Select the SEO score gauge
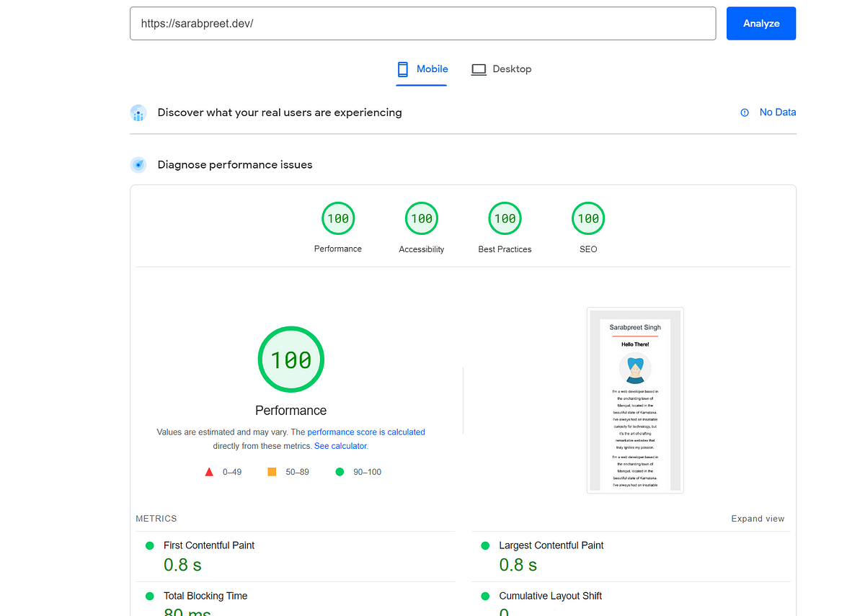Viewport: 865px width, 616px height. 588,218
